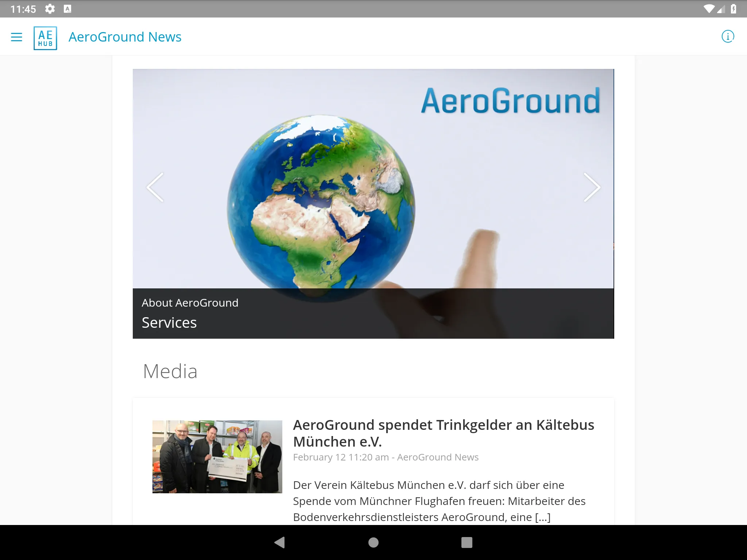
Task: Open the Services slide caption
Action: pyautogui.click(x=169, y=323)
